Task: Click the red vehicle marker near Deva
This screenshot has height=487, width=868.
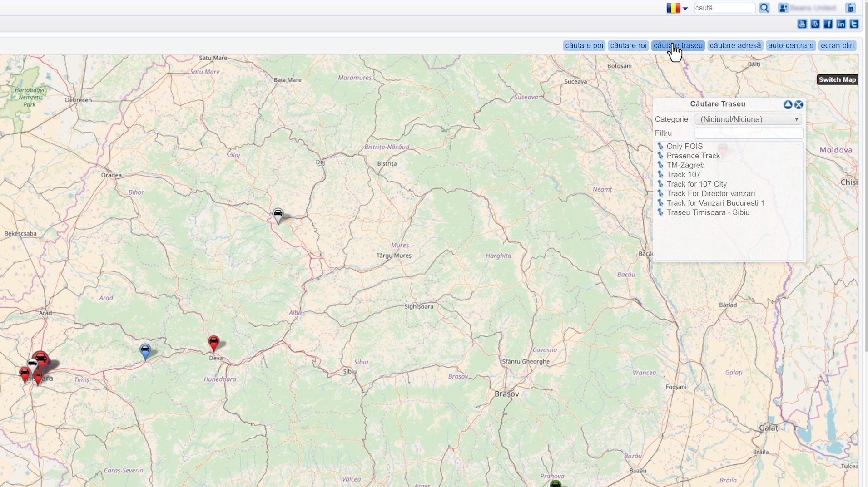Action: point(213,343)
